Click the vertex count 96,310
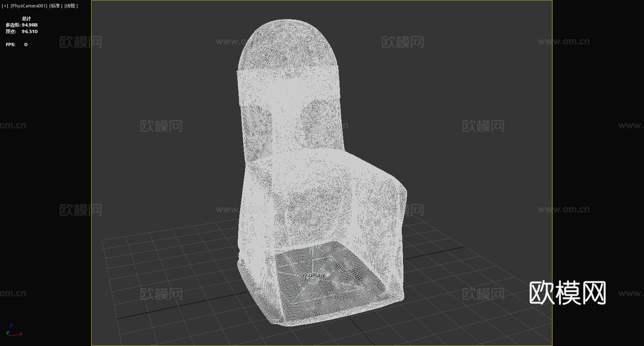The height and width of the screenshot is (346, 644). [30, 31]
